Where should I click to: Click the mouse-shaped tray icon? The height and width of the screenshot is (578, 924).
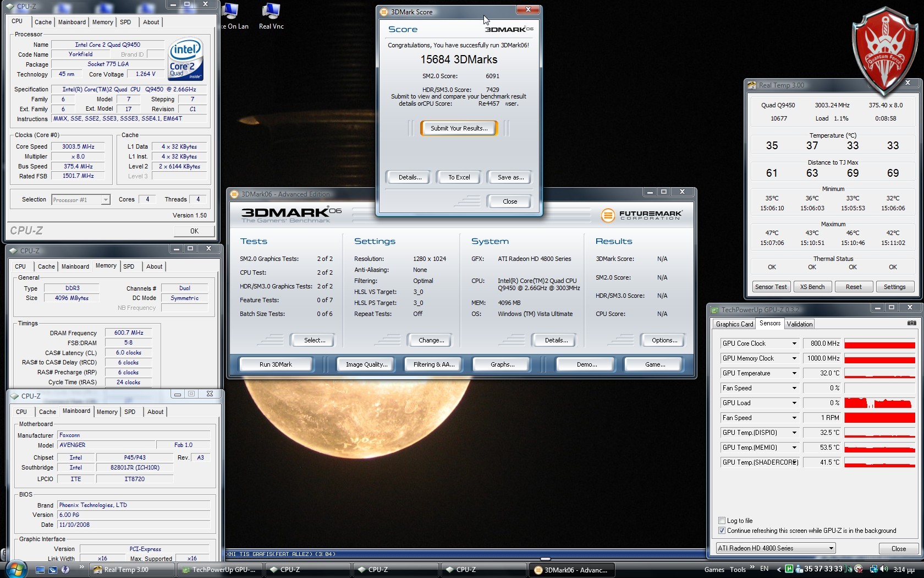[x=849, y=569]
